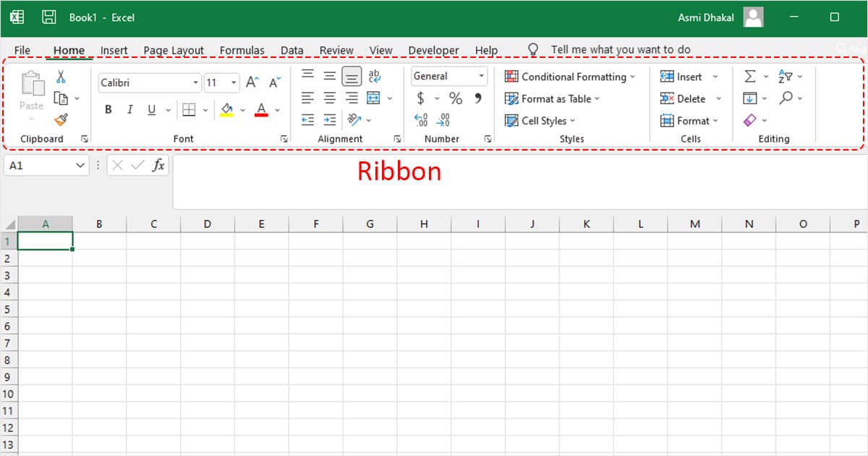Open the Fill Color yellow swatch
Image resolution: width=868 pixels, height=456 pixels.
(227, 109)
